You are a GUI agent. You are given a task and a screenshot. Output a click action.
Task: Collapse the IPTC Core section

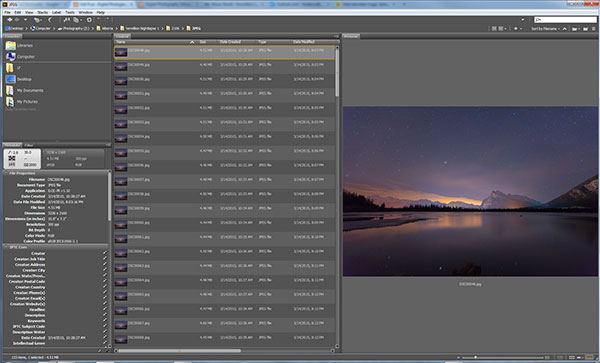(6, 247)
